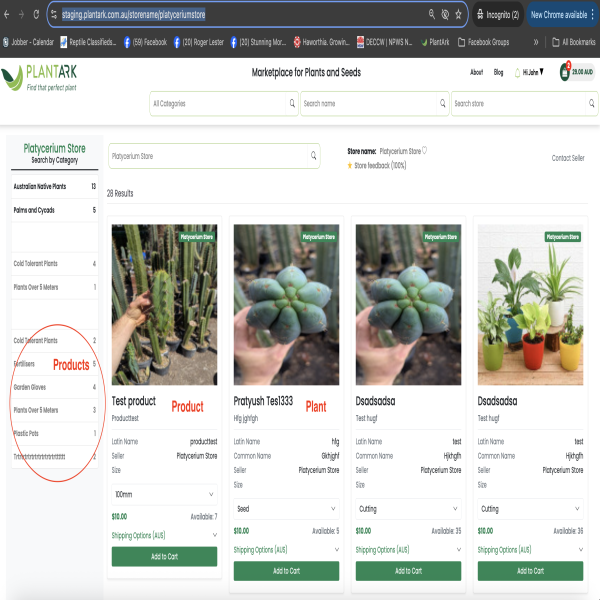Go to the About page
600x600 pixels.
point(476,72)
